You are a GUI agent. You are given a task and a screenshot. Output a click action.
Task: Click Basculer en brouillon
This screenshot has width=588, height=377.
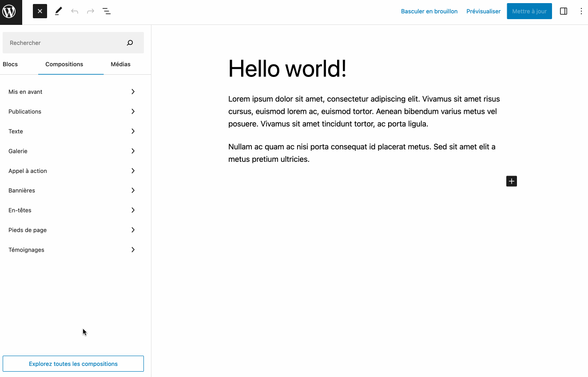pos(429,12)
